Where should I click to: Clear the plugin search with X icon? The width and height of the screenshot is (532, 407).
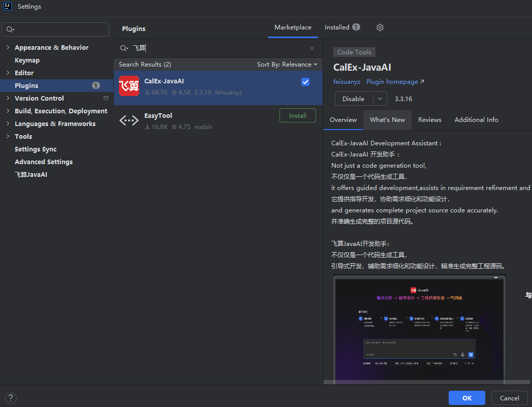312,48
